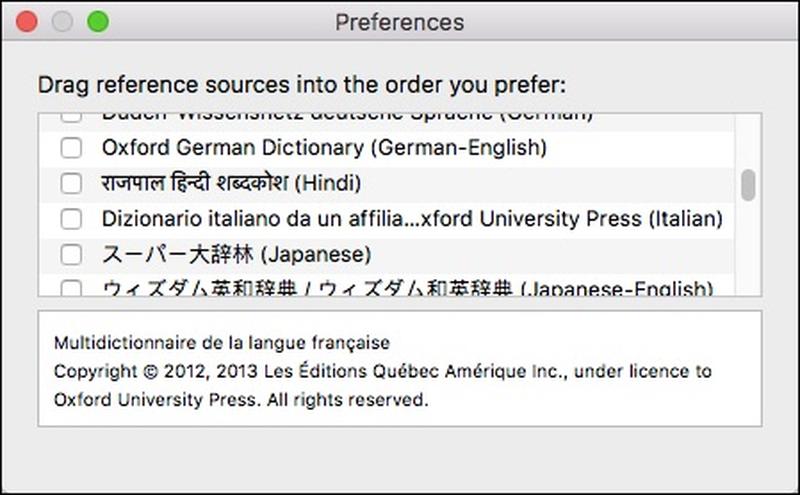Highlight the Dizionario italiano row text
The image size is (800, 495).
[412, 219]
